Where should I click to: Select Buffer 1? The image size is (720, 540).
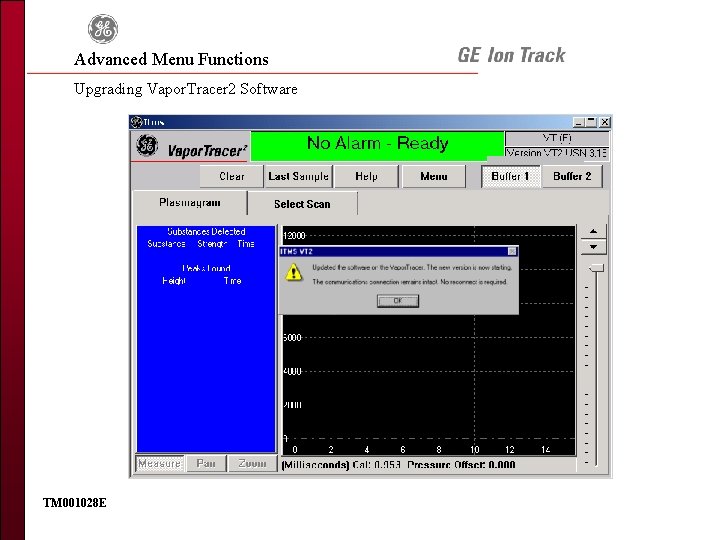(510, 176)
